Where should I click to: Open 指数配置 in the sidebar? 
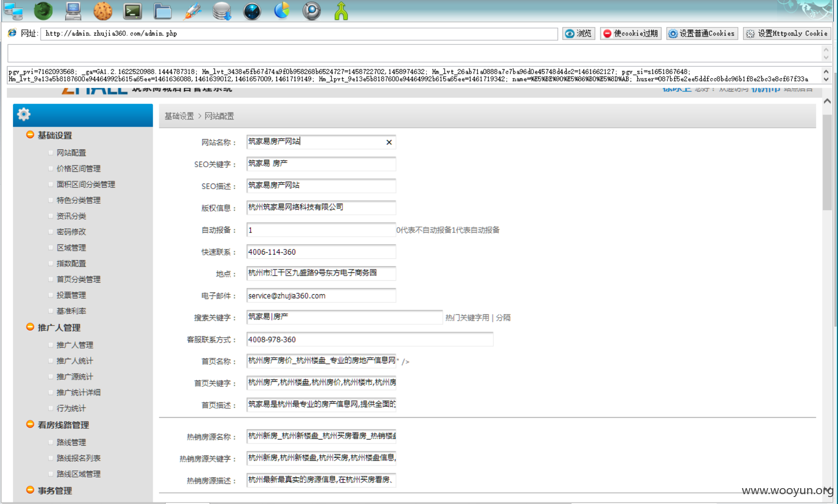(x=71, y=263)
